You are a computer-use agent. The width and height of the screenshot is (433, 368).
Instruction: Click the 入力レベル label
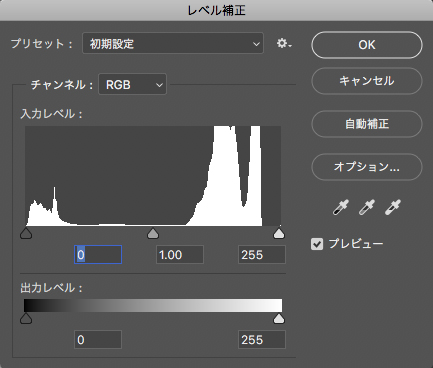51,114
